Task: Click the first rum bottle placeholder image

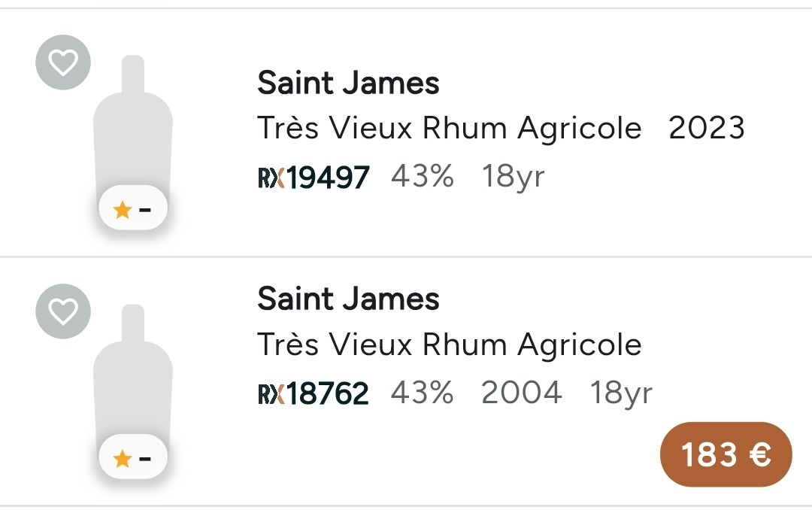Action: coord(133,128)
